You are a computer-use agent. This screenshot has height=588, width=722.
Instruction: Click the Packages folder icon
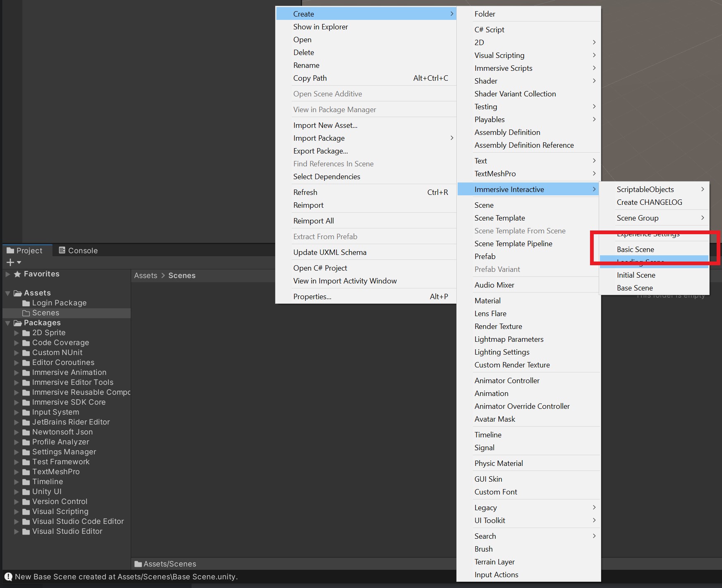pos(18,323)
